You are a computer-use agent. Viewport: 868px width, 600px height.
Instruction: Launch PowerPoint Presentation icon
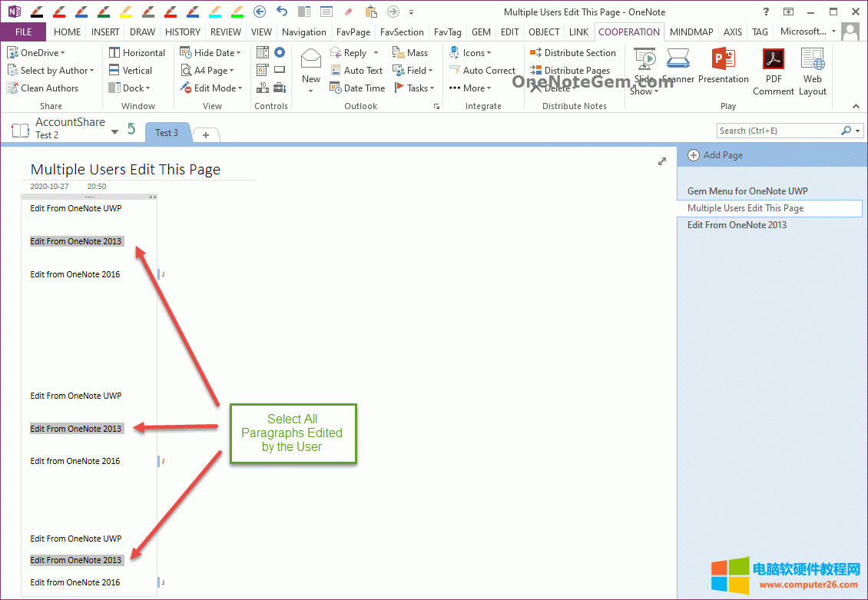pos(723,66)
